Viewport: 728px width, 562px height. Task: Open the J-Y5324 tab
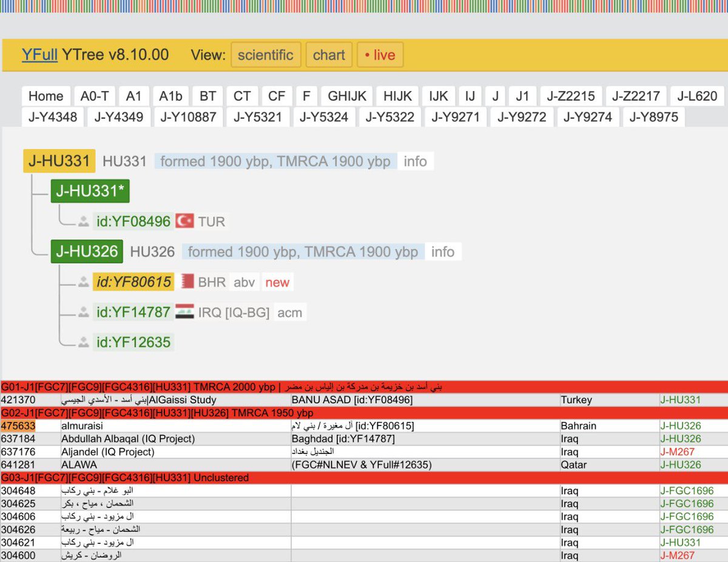point(324,117)
